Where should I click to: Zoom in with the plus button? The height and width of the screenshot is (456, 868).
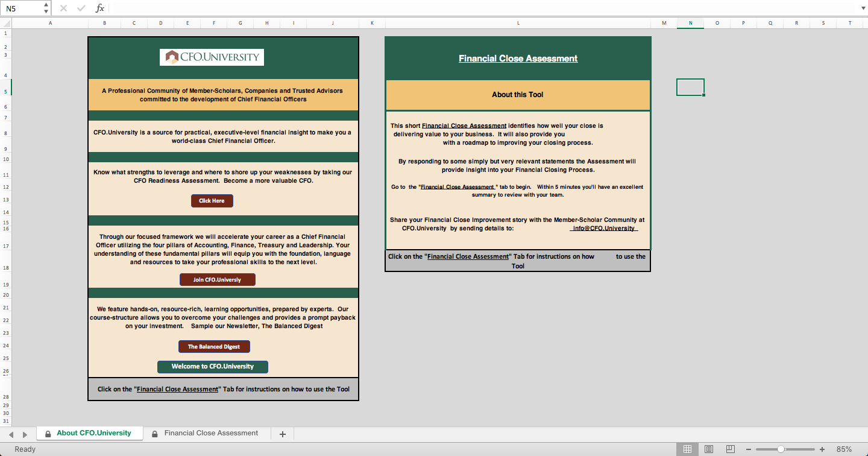[822, 449]
